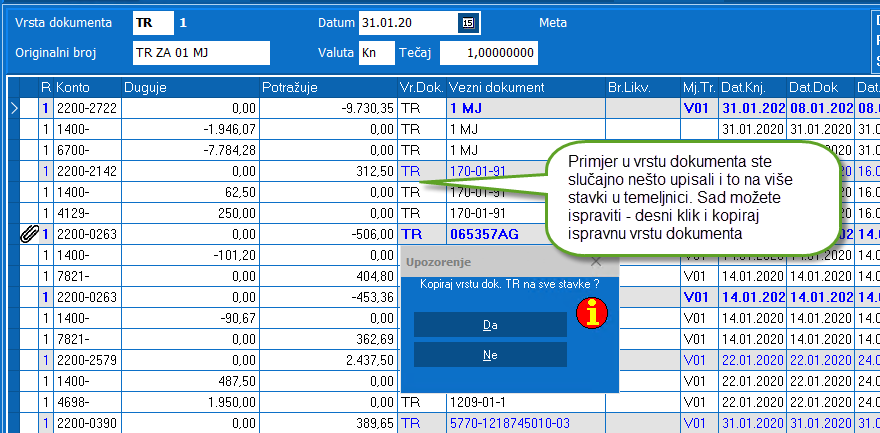Click the Vezni dokument column header

[x=524, y=88]
